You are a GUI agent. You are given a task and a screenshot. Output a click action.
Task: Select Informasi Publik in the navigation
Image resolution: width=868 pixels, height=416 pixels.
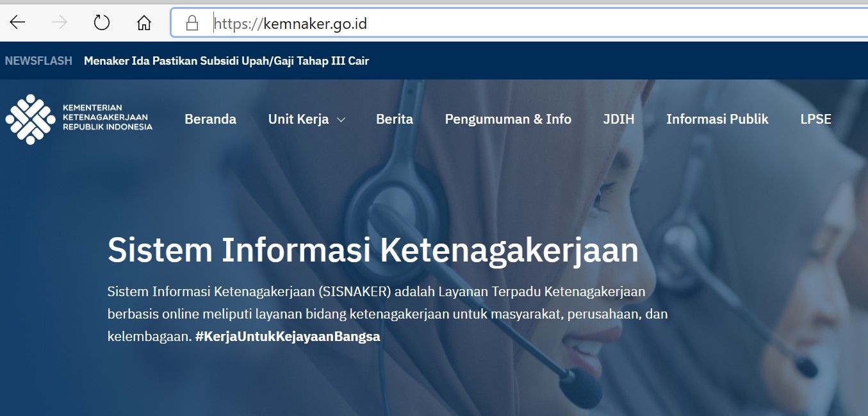(717, 119)
